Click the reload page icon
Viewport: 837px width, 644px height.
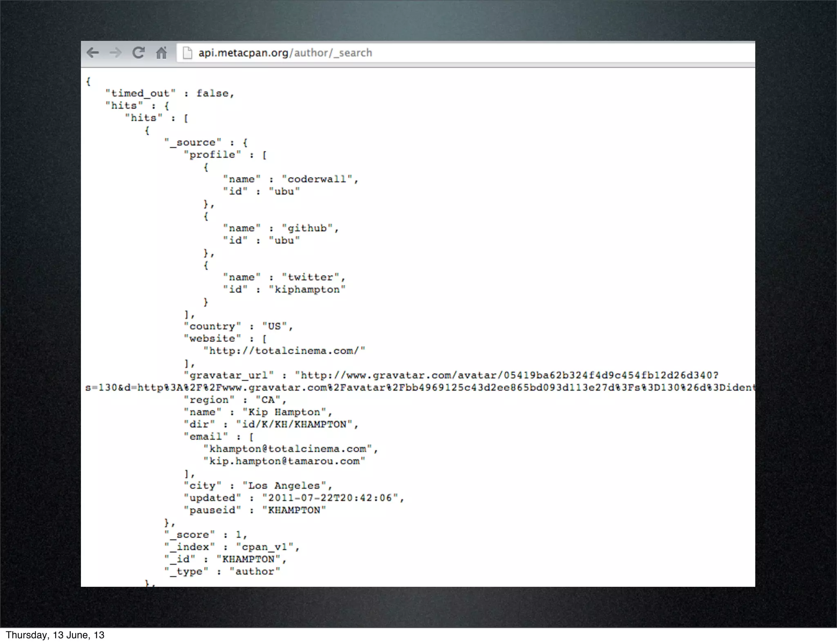pos(139,53)
